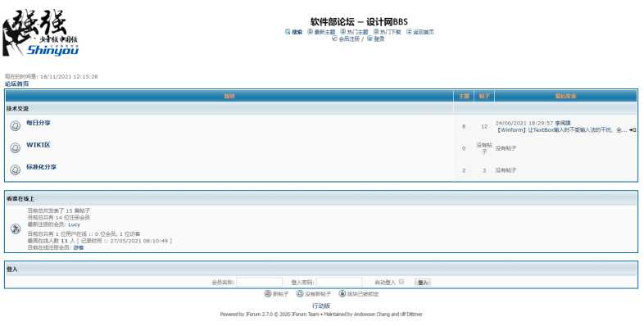
Task: Click the 版块已被锁定 lock legend icon
Action: tap(342, 293)
